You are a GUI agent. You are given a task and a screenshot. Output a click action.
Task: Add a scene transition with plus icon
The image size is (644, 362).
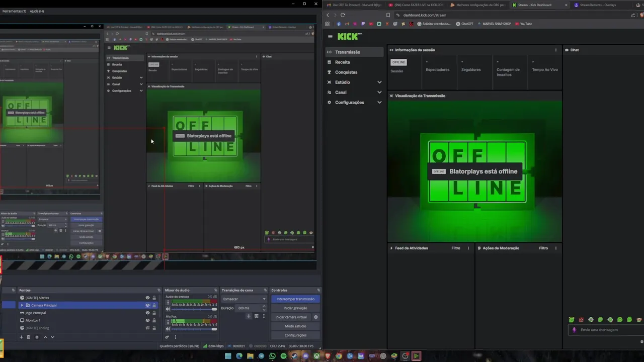tap(249, 316)
